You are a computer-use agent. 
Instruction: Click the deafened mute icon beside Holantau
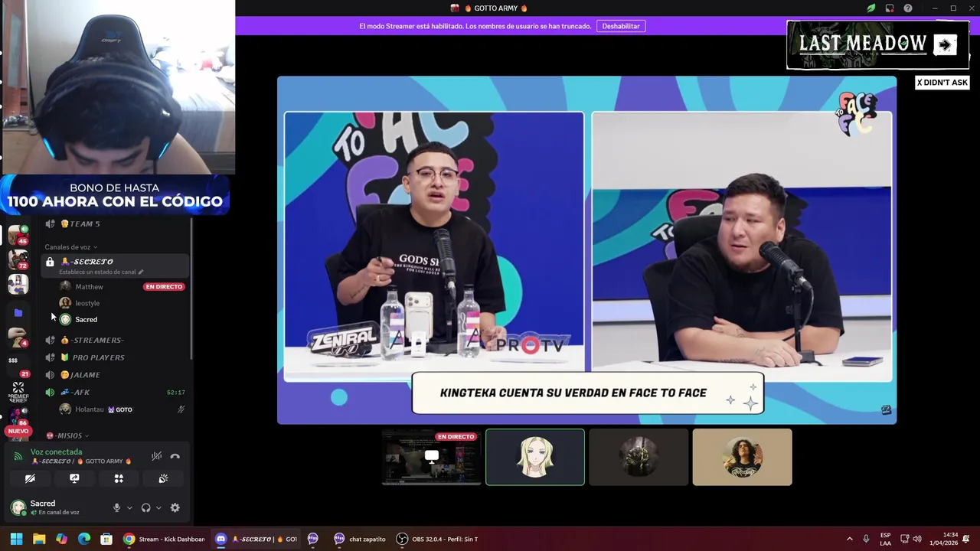pos(181,409)
